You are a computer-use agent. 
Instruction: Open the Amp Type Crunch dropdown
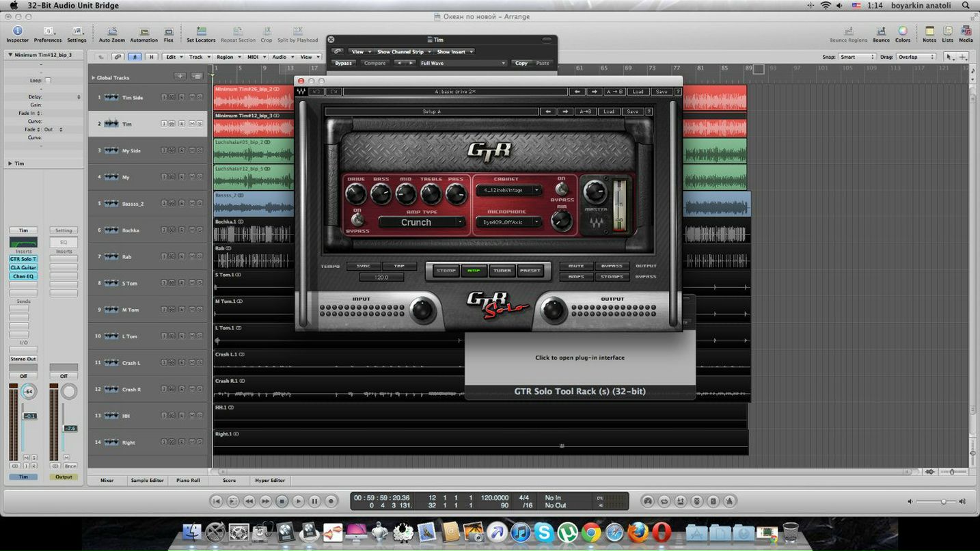(x=422, y=222)
